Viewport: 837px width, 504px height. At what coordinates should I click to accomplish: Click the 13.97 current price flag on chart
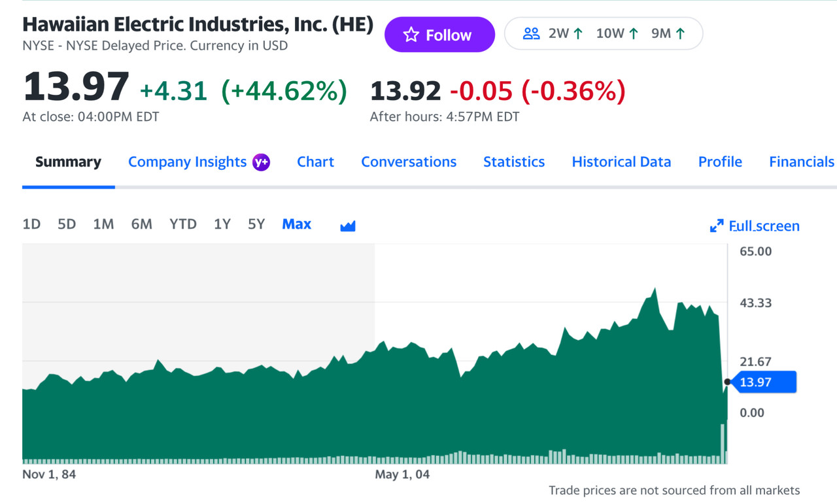click(762, 382)
